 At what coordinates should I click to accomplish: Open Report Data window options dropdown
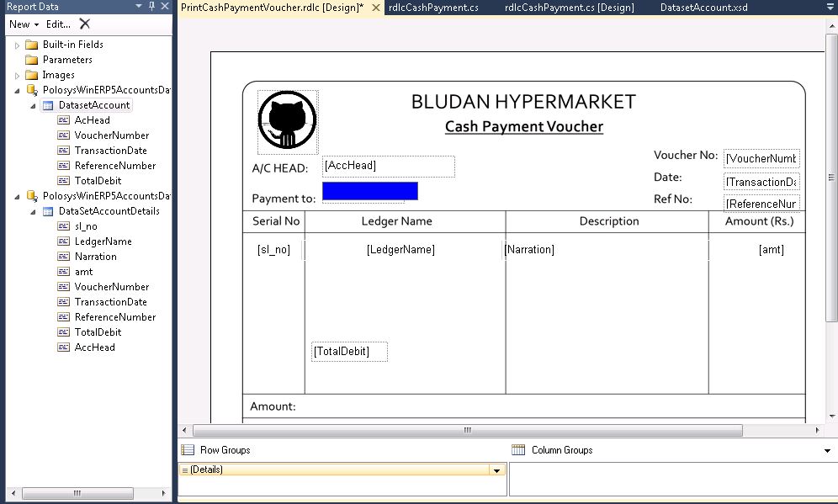(x=139, y=6)
